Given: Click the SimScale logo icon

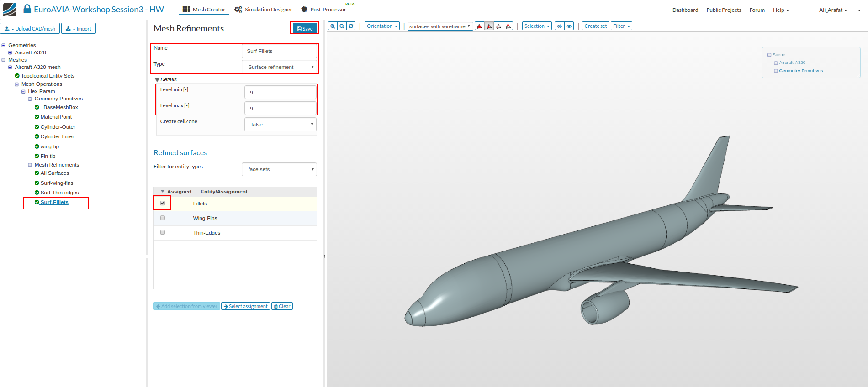Looking at the screenshot, I should pos(10,9).
